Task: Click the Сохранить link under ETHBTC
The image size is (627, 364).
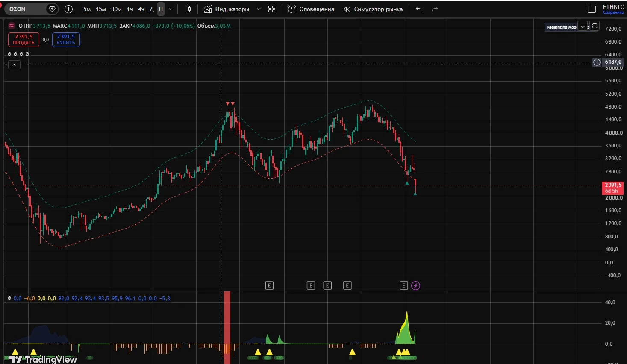Action: click(x=613, y=12)
